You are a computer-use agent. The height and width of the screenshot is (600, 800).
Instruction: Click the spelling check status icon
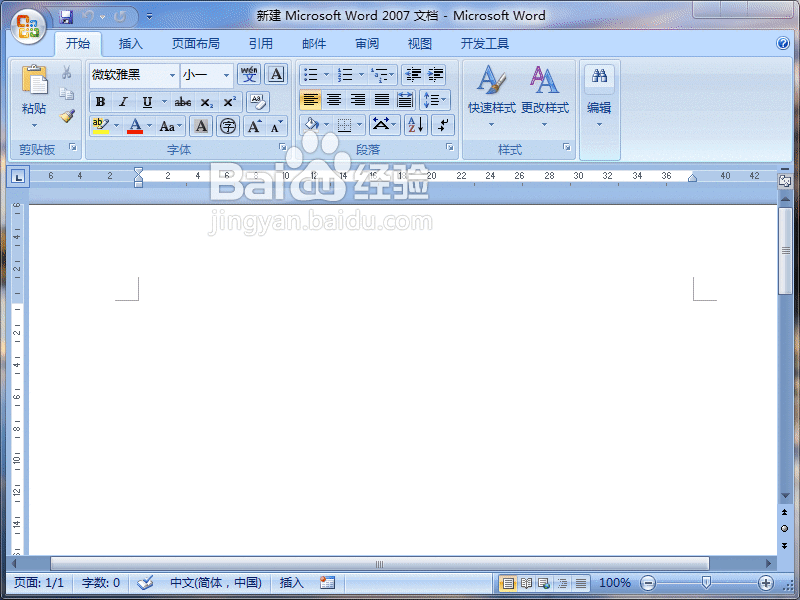point(145,583)
